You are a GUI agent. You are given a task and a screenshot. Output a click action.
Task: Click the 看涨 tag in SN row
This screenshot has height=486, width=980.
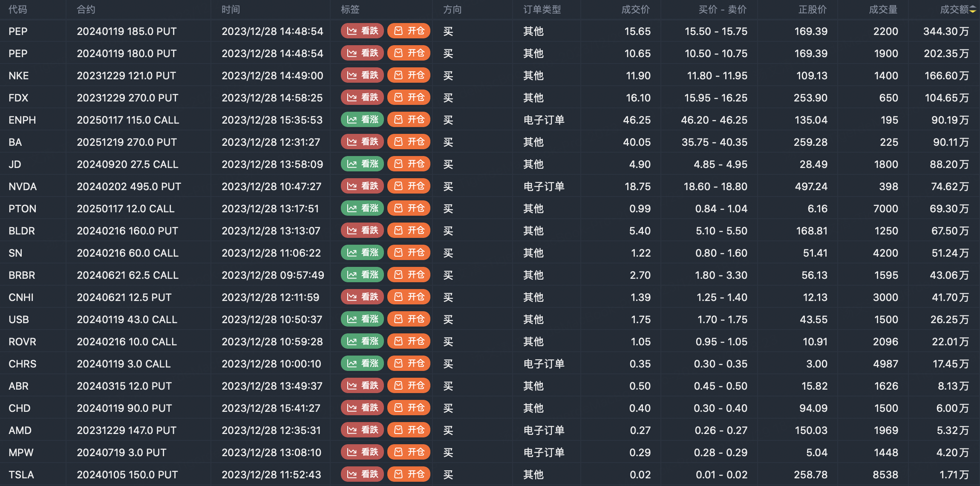(x=362, y=253)
